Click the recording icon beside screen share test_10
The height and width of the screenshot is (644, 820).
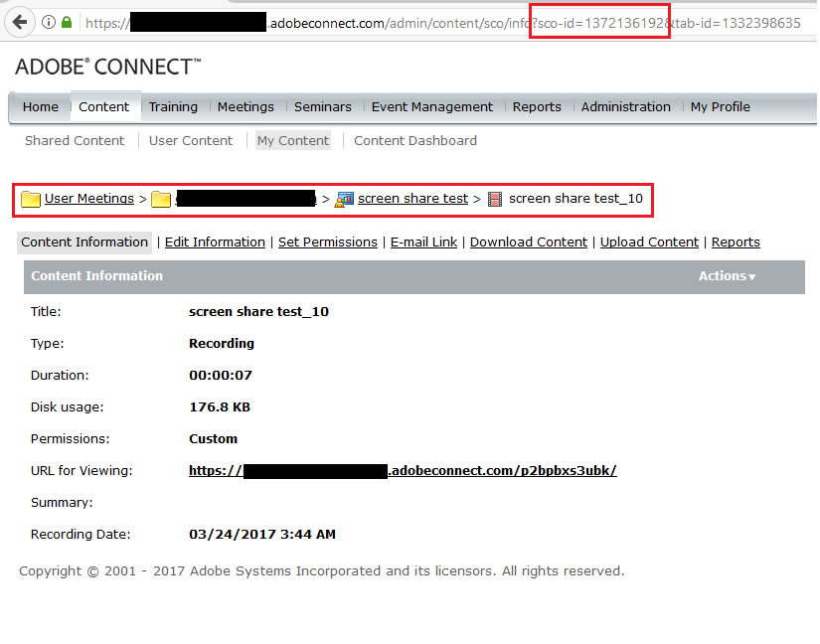pos(494,198)
